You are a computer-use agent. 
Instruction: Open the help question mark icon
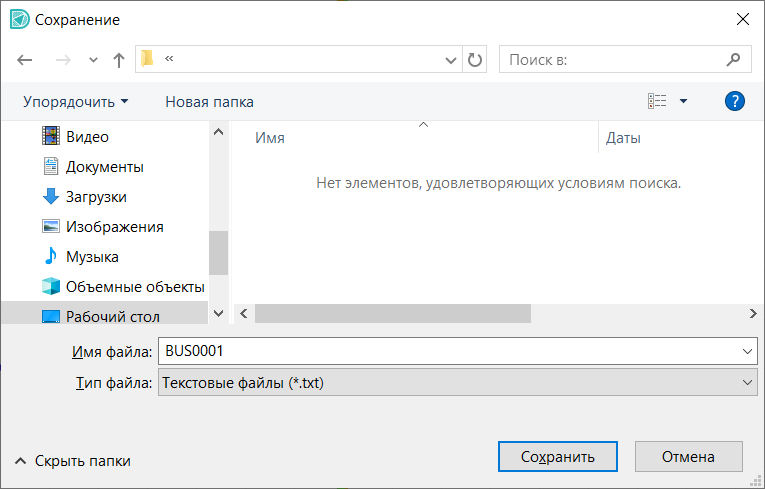734,101
